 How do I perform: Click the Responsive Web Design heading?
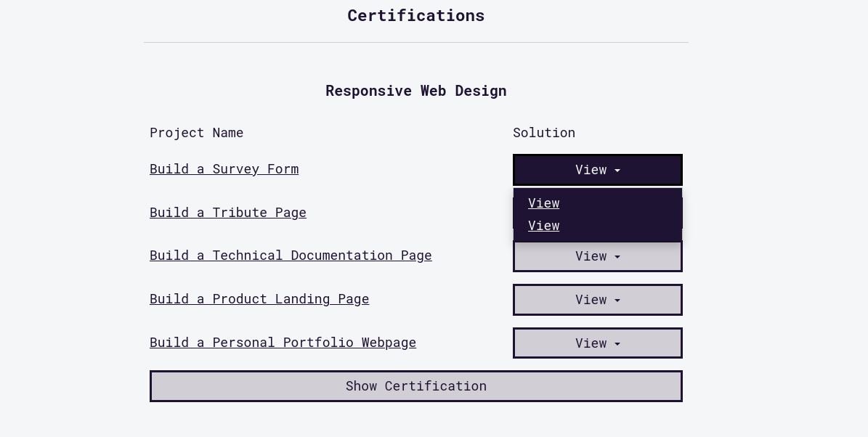click(415, 91)
